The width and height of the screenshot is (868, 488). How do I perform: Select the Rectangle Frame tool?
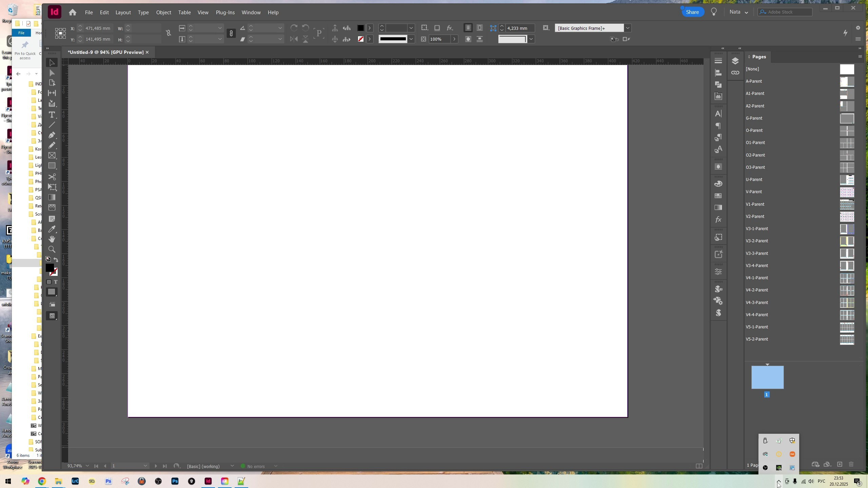pyautogui.click(x=52, y=156)
